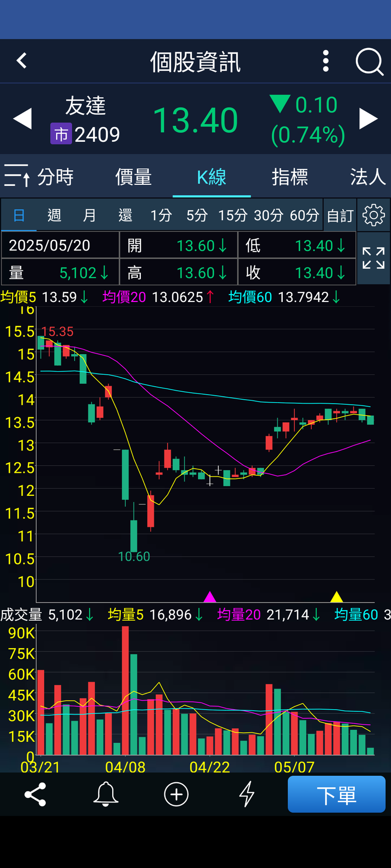Tap the 均價20 moving average label
This screenshot has height=868, width=391.
(x=124, y=297)
